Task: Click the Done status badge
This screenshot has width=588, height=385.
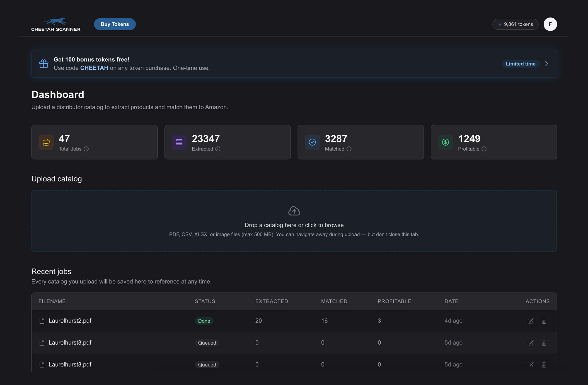Action: [x=204, y=321]
